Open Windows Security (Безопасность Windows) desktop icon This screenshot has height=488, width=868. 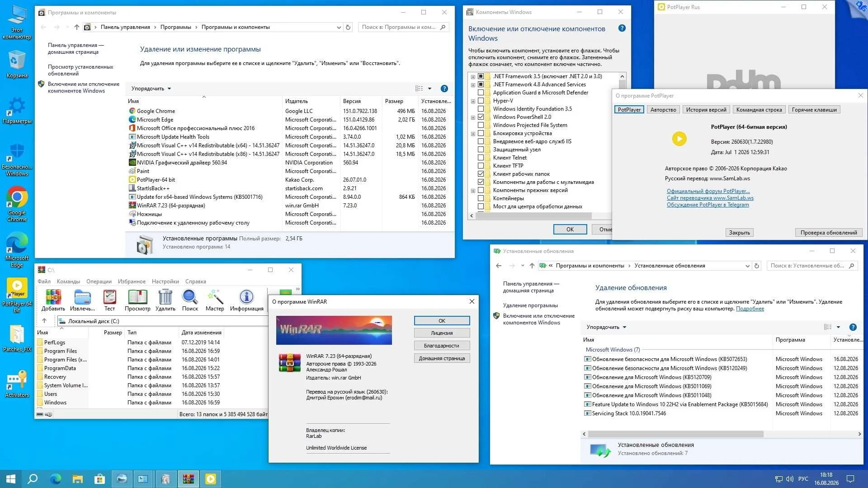17,159
